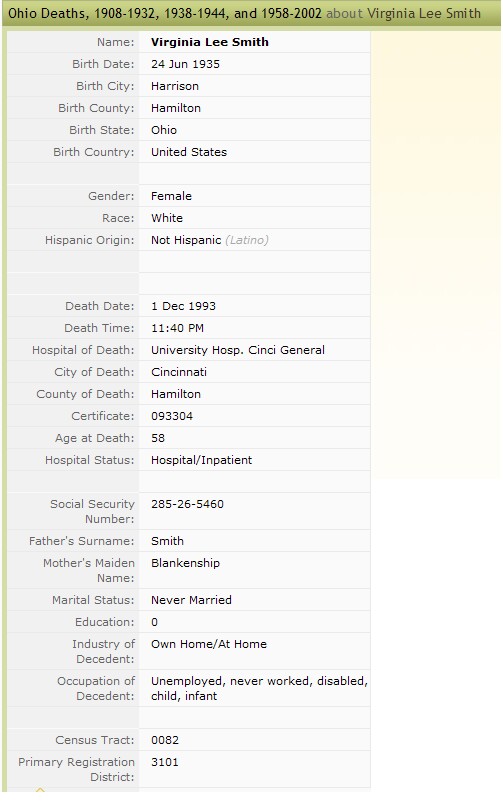503x806 pixels.
Task: Click the Hospital/Inpatient status value
Action: click(x=201, y=460)
